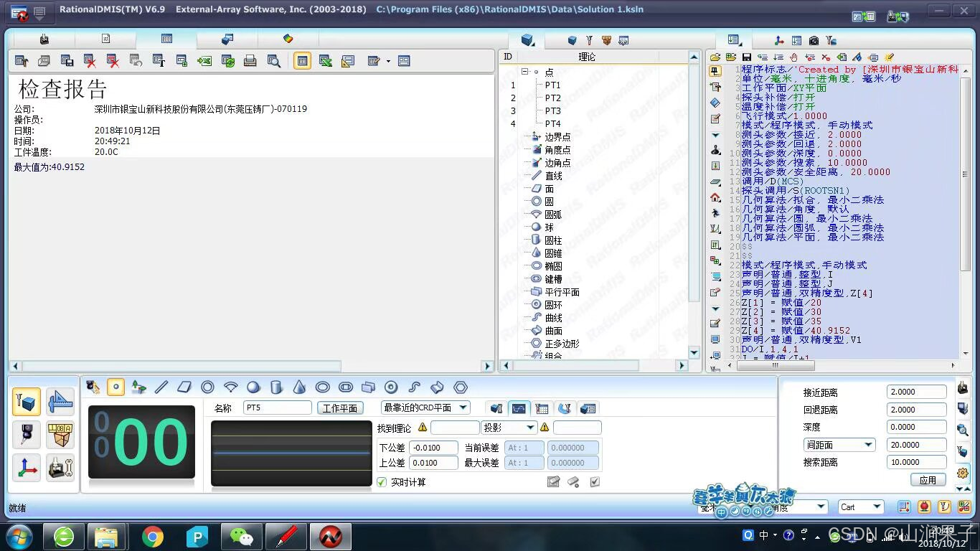Select the cylinder measurement feature icon
The height and width of the screenshot is (551, 980).
tap(276, 387)
